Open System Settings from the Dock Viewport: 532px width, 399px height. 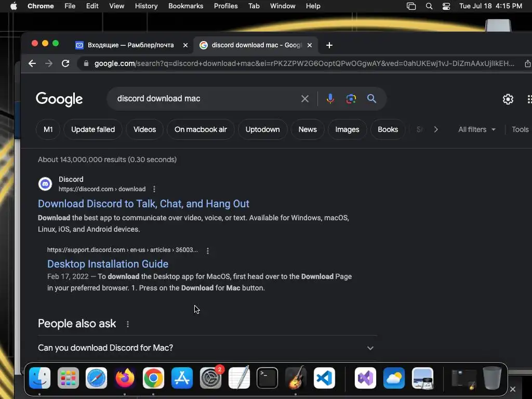(211, 378)
